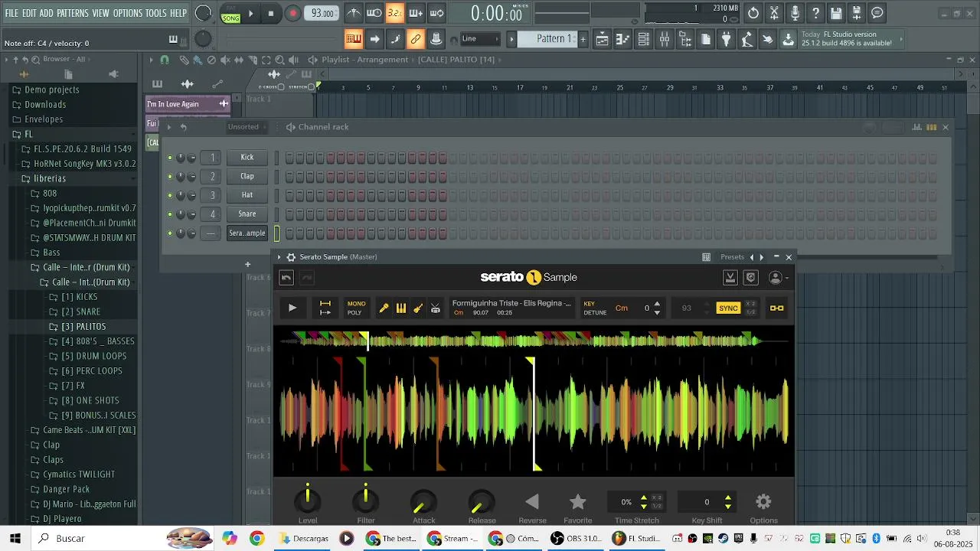The width and height of the screenshot is (980, 551).
Task: Select the Downloads folder in browser
Action: click(x=45, y=104)
